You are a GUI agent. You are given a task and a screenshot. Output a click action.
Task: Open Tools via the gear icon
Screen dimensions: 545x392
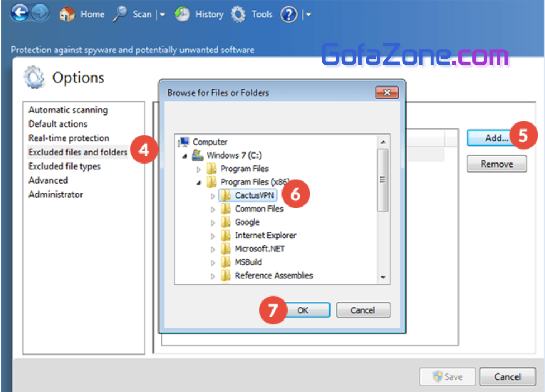[x=238, y=15]
